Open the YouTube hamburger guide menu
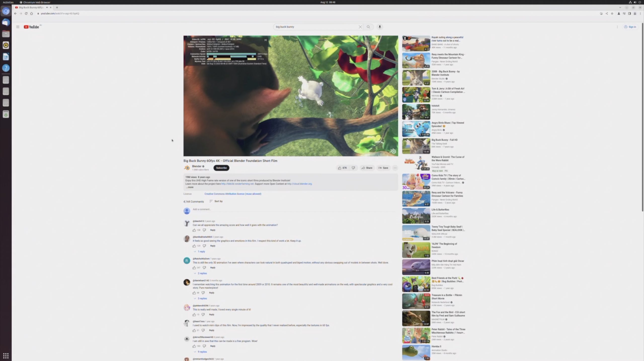This screenshot has height=361, width=644. click(18, 27)
